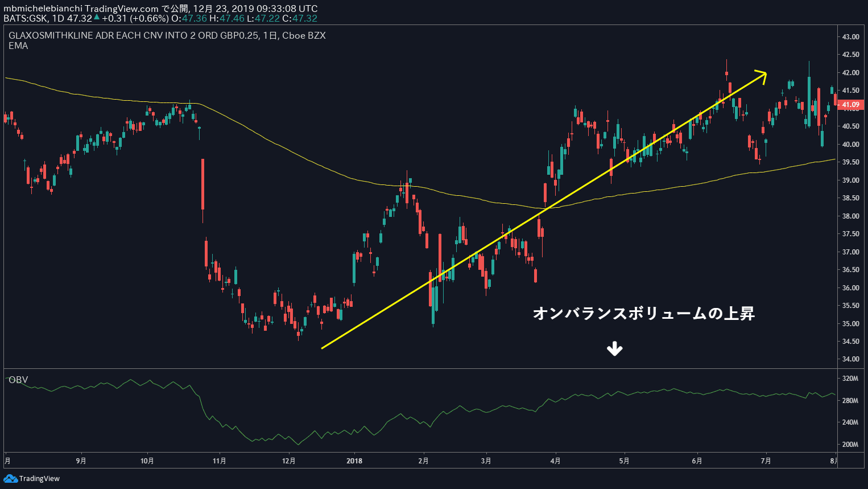This screenshot has width=868, height=489.
Task: Click the white down arrow below annotation
Action: [x=614, y=349]
